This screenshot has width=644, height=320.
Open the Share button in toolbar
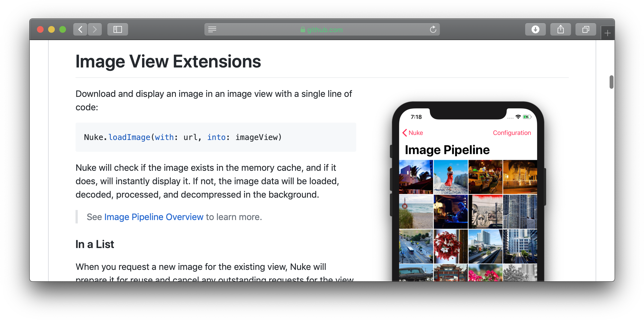[560, 29]
